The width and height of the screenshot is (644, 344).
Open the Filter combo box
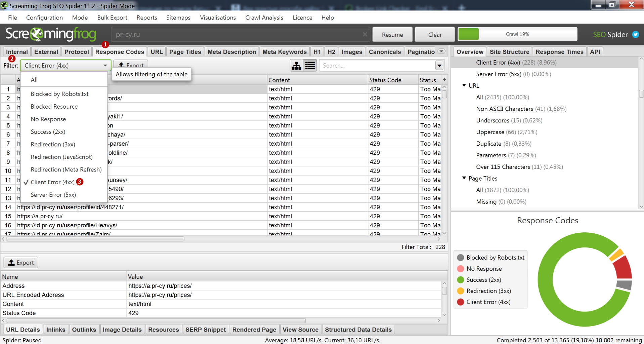click(x=65, y=66)
